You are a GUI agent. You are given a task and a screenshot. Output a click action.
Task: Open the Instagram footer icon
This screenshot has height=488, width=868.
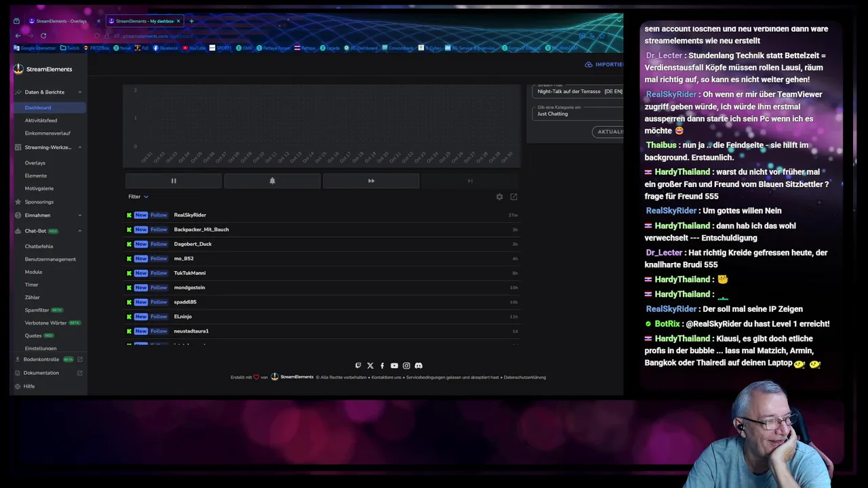(x=406, y=366)
